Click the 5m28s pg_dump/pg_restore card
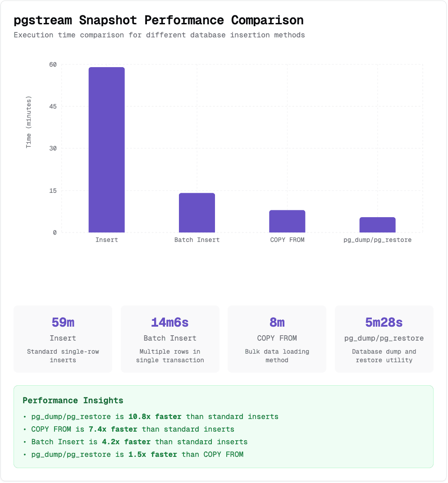Viewport: 448px width, 483px height. coord(384,339)
